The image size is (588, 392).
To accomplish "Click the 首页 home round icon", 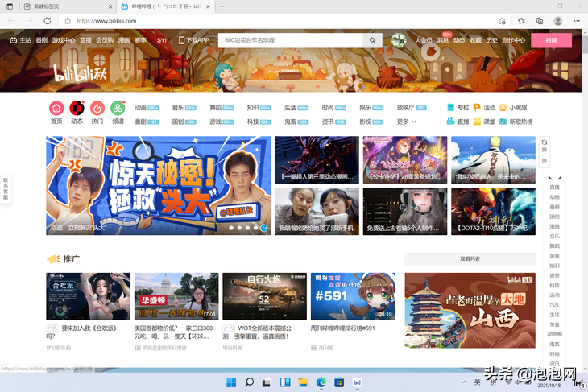I will (56, 109).
